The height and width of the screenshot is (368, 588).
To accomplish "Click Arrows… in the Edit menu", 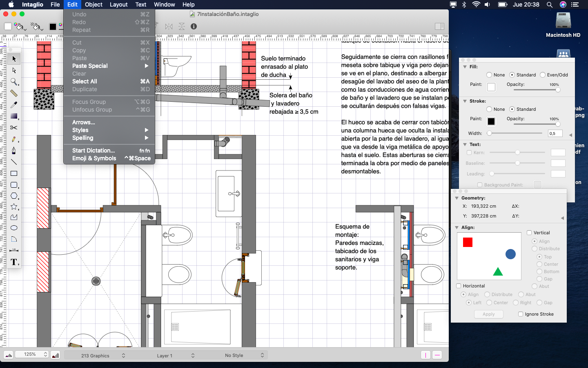I will [84, 122].
